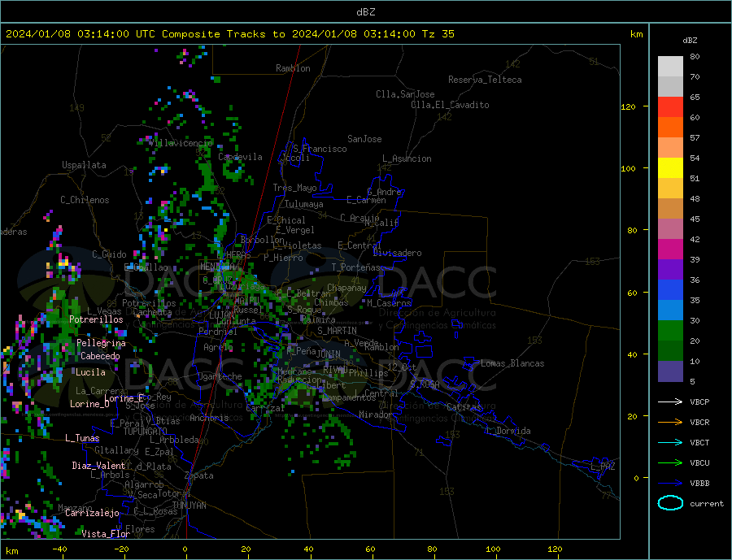This screenshot has height=560, width=732.
Task: Click the 'Tulumaya' map label
Action: click(x=303, y=204)
